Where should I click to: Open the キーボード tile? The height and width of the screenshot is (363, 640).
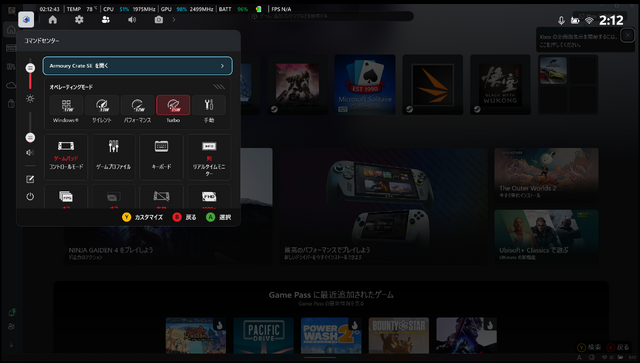pyautogui.click(x=161, y=157)
